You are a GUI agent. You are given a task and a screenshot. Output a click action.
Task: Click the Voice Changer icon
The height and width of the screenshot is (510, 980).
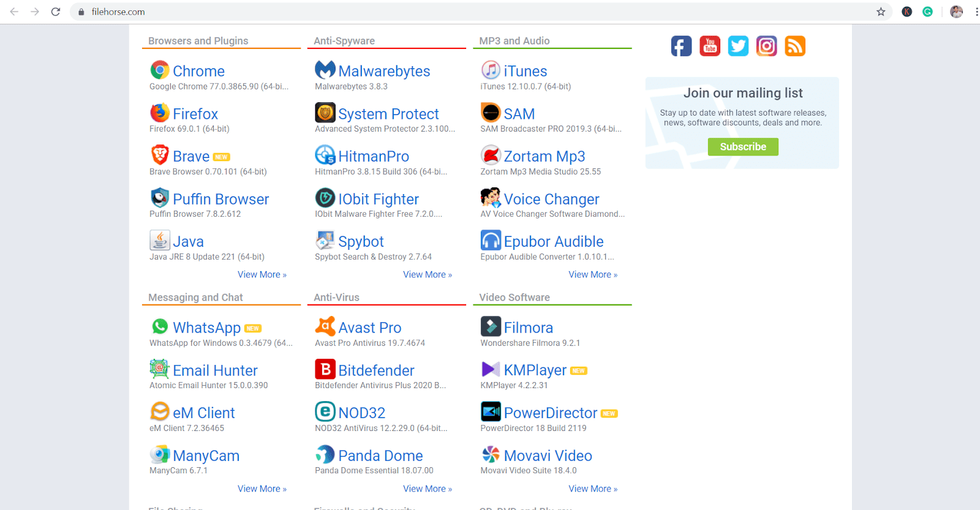tap(491, 198)
